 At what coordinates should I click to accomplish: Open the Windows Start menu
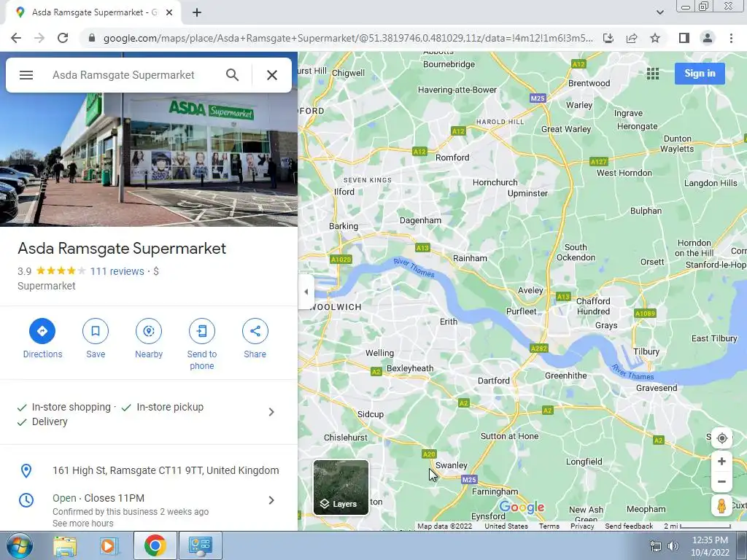click(x=20, y=545)
